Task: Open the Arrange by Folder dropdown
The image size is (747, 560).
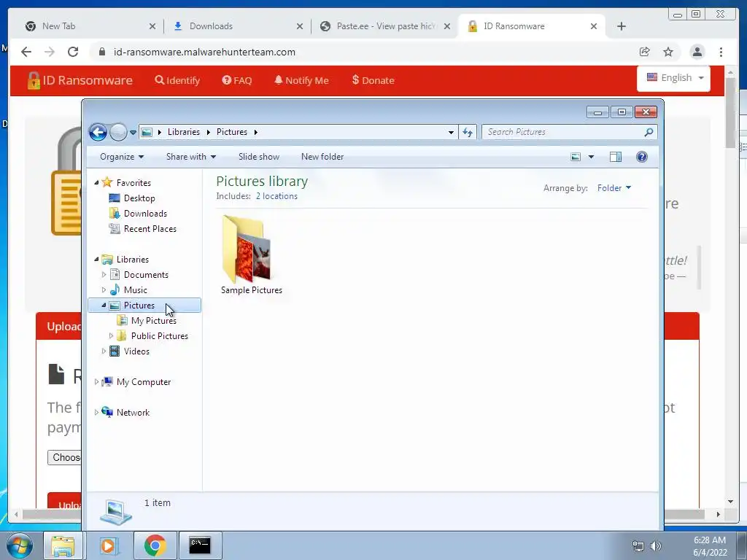Action: 614,188
